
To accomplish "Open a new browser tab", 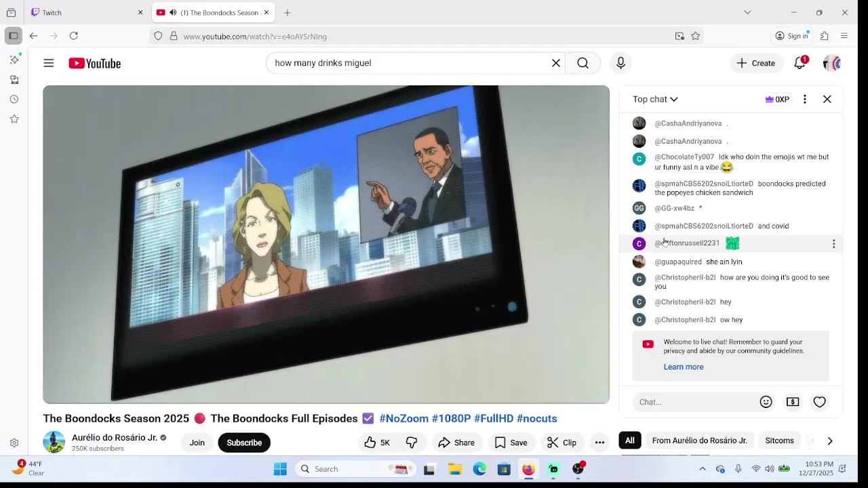I will pos(288,12).
